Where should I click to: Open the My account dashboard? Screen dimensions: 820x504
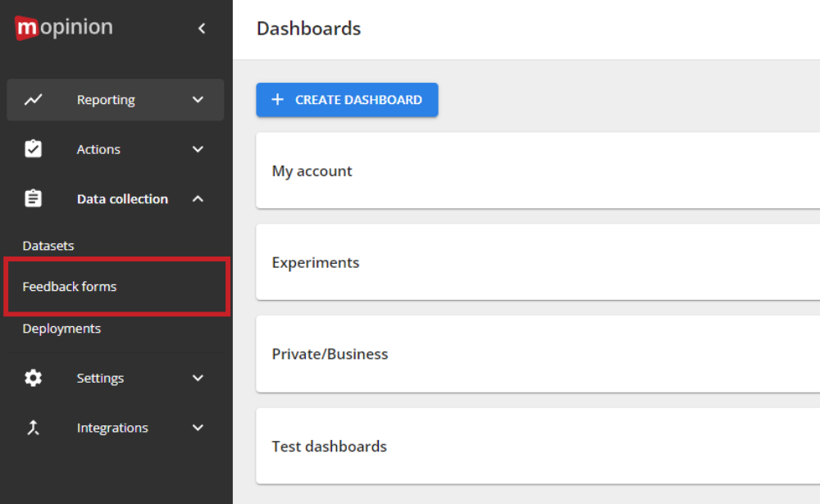312,170
